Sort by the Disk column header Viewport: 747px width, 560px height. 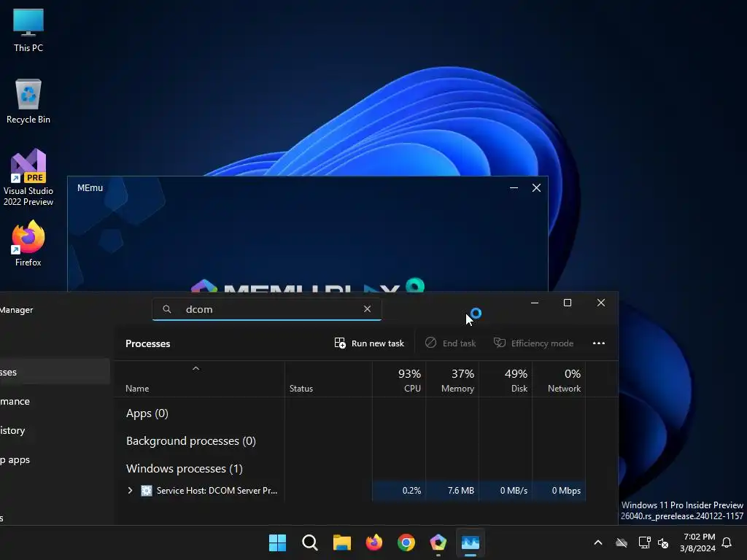pyautogui.click(x=506, y=380)
